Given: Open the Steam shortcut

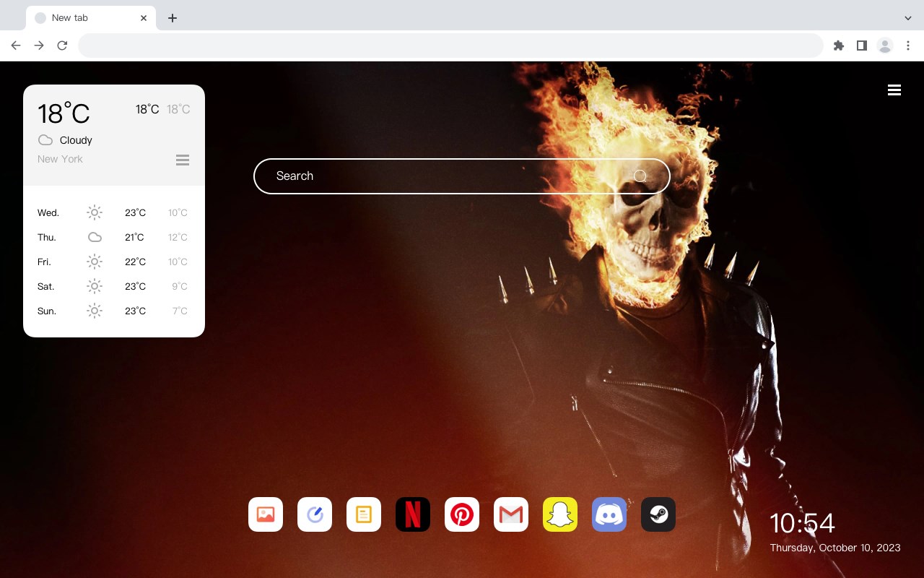Looking at the screenshot, I should click(x=658, y=514).
